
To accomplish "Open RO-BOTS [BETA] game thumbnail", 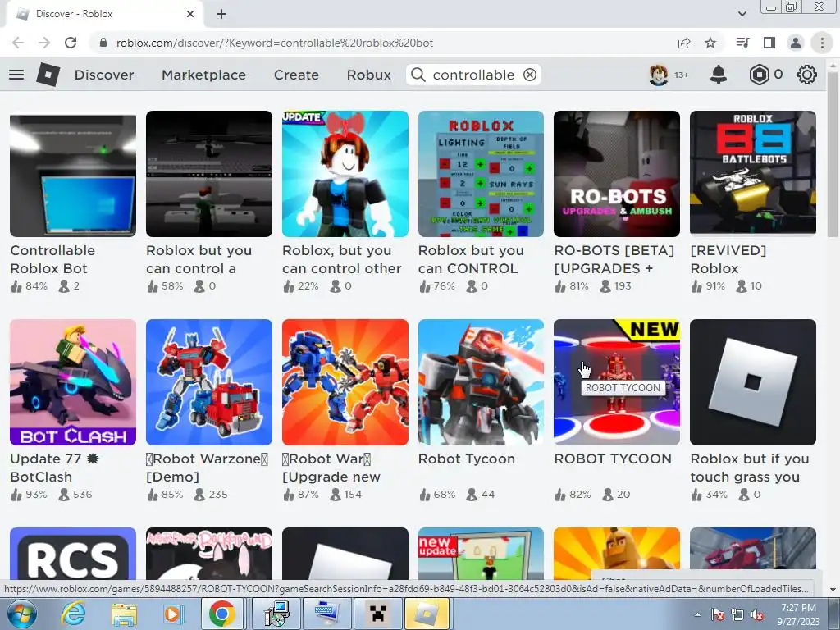I will click(617, 174).
